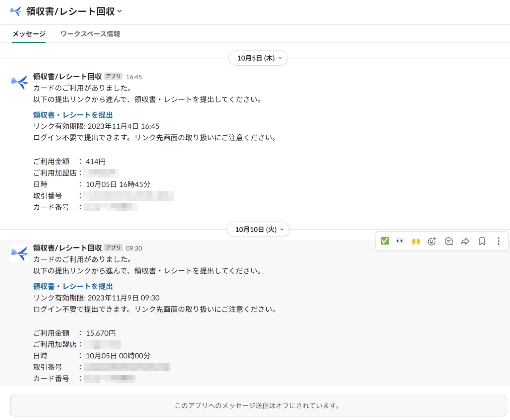The width and height of the screenshot is (510, 420).
Task: Open more actions three-dot menu
Action: [x=498, y=241]
